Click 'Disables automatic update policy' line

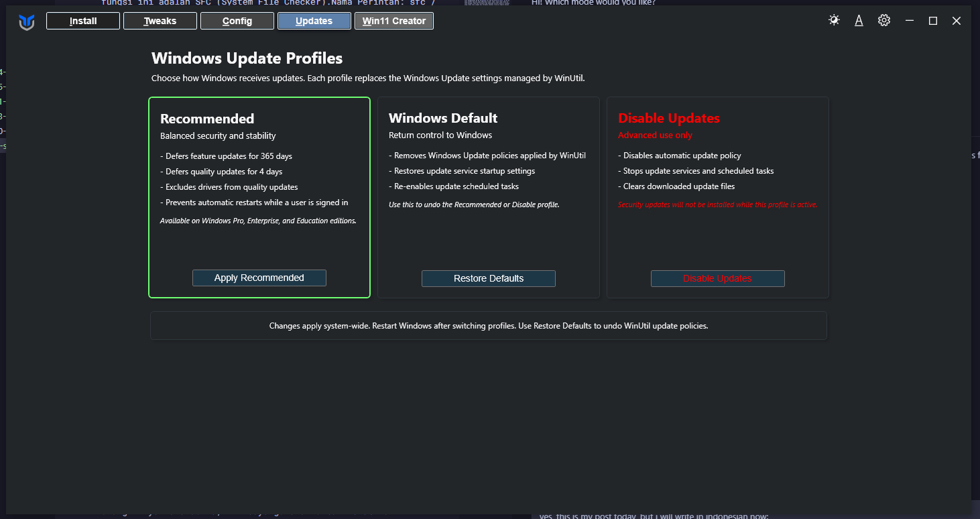(x=680, y=156)
